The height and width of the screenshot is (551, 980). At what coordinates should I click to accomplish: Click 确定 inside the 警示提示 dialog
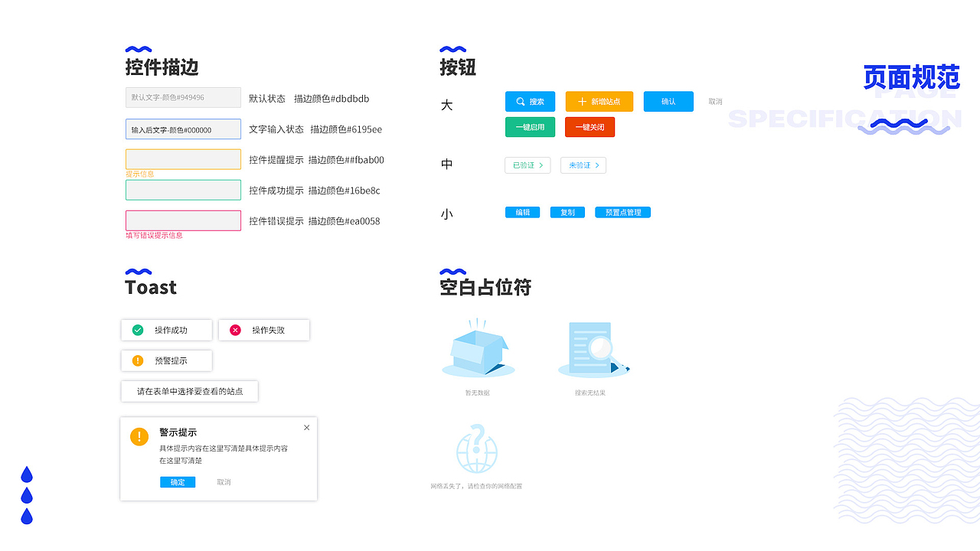(x=178, y=482)
